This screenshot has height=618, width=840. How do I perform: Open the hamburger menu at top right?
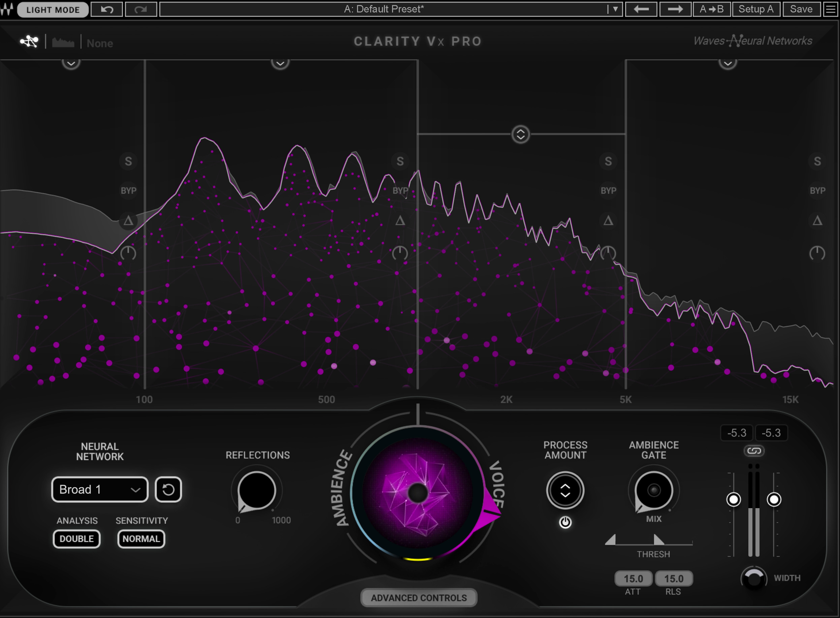click(830, 9)
